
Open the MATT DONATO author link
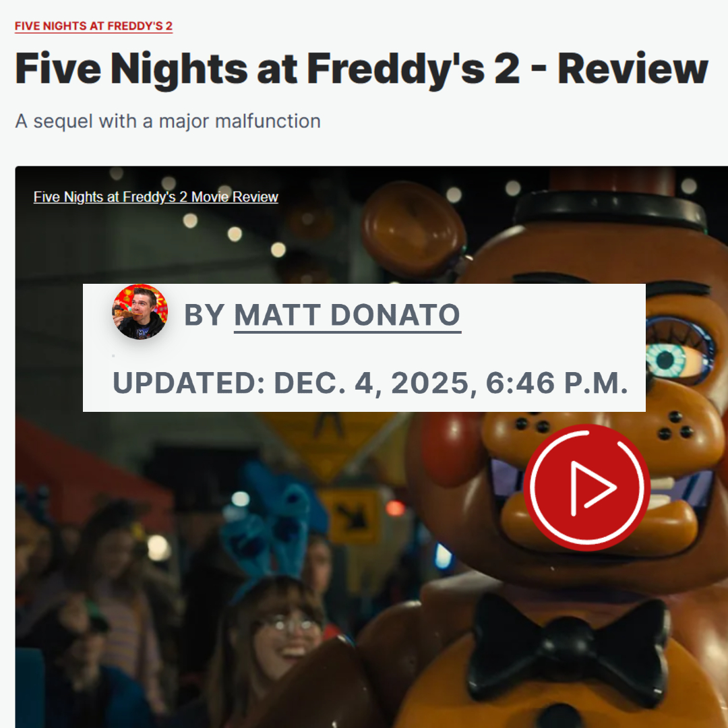point(347,315)
